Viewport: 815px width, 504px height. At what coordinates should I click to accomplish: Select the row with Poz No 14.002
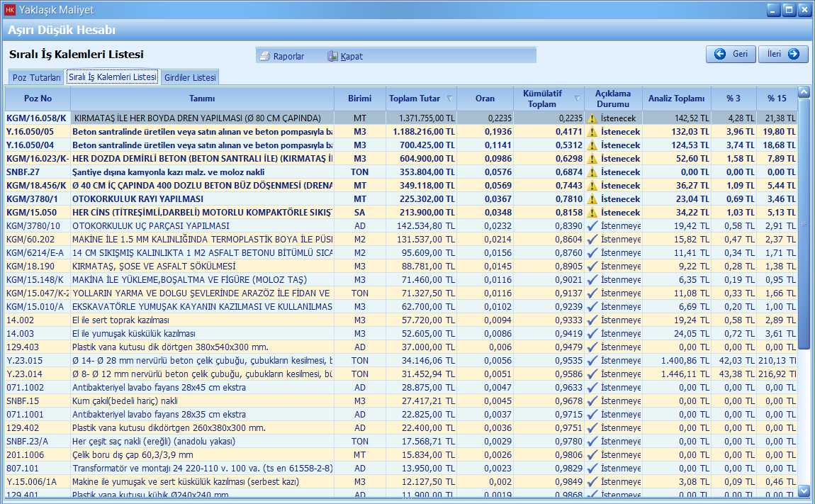coord(20,320)
